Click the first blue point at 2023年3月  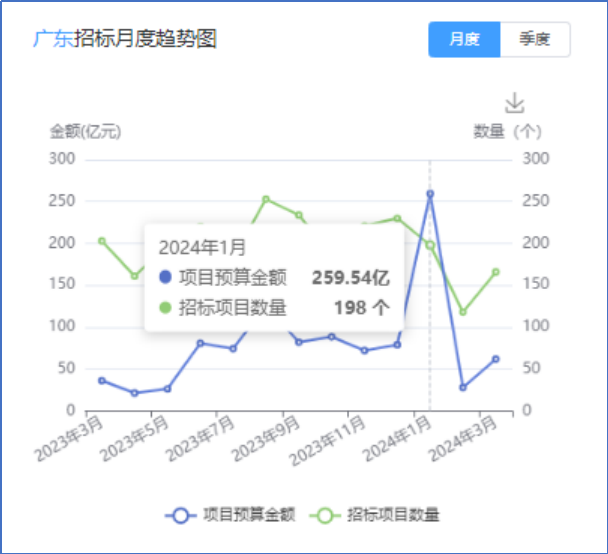pyautogui.click(x=102, y=380)
